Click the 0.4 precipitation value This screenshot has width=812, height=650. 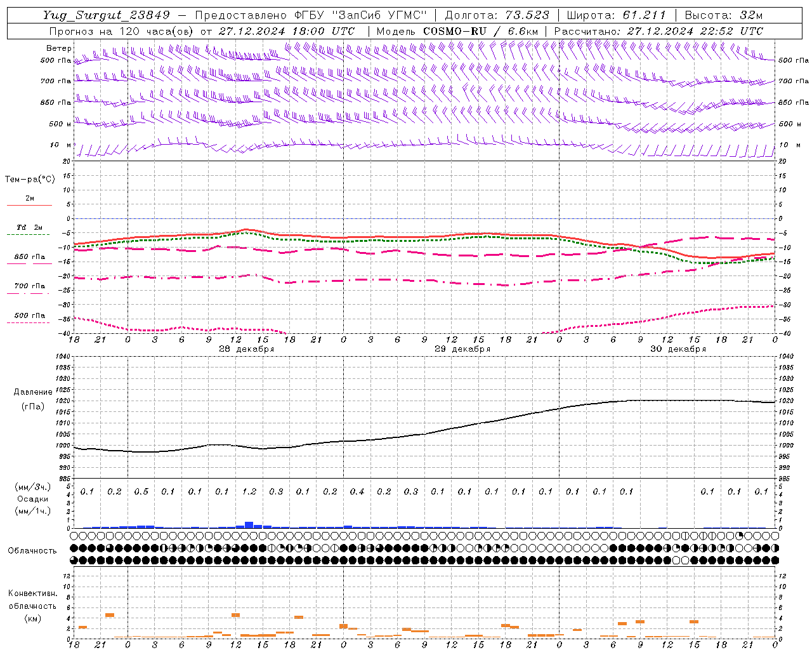pos(357,491)
